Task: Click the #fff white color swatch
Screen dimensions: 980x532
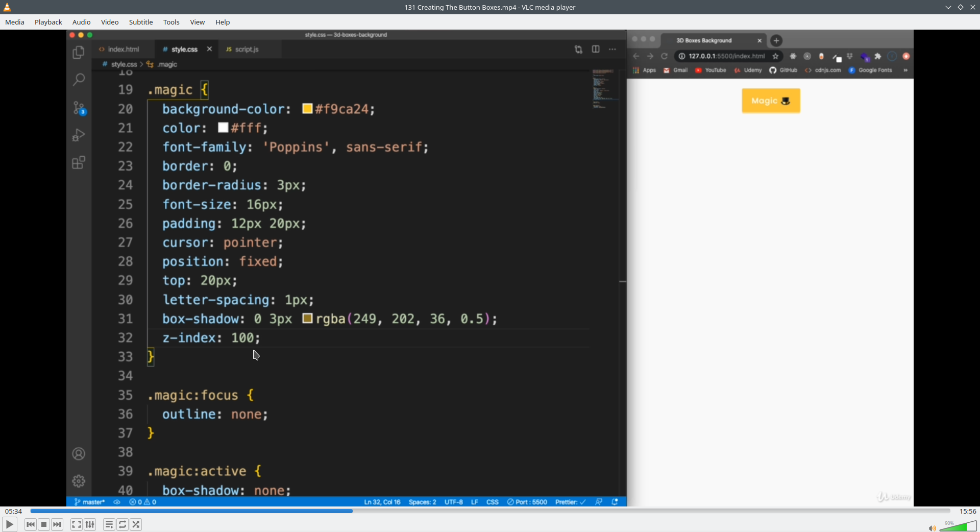Action: click(x=223, y=128)
